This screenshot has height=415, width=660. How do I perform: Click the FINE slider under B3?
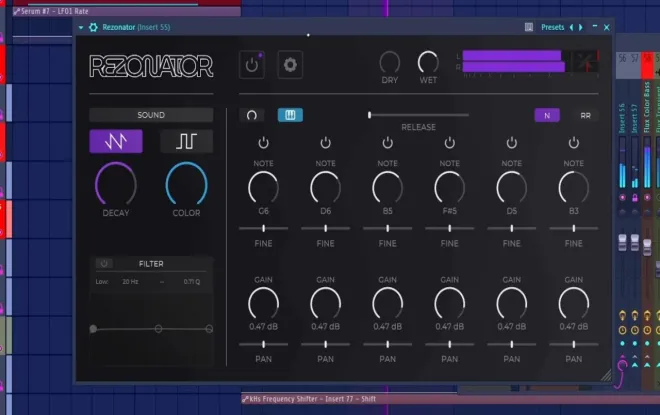point(574,228)
